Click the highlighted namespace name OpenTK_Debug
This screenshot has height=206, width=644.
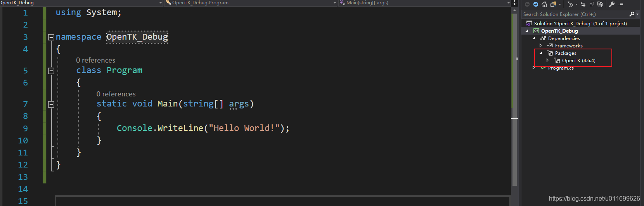click(137, 37)
